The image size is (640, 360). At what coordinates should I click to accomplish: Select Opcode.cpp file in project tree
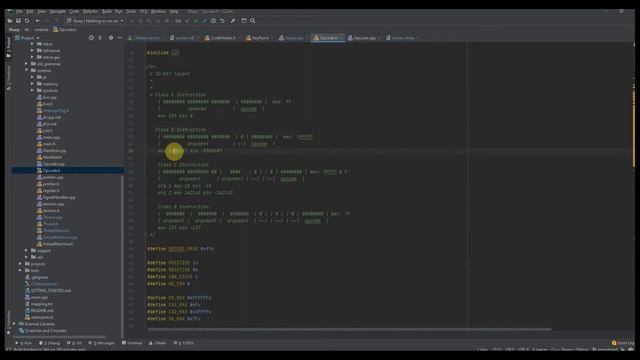(x=54, y=164)
